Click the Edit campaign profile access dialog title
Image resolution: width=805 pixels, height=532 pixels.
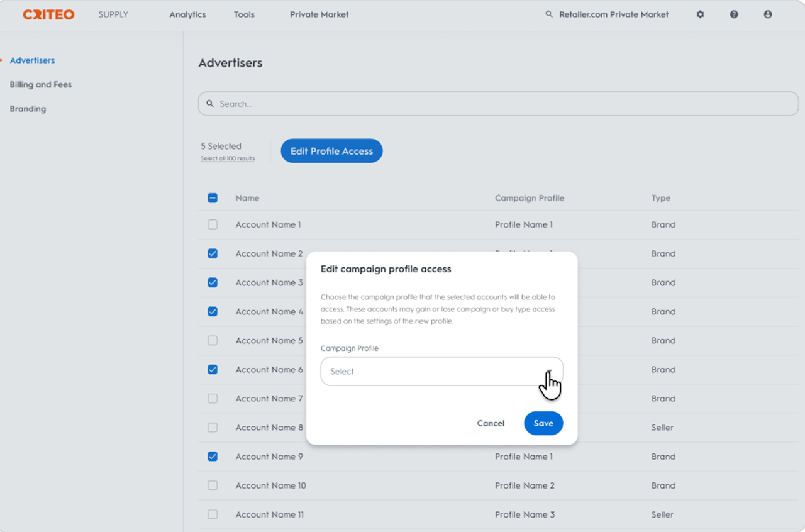pos(386,269)
